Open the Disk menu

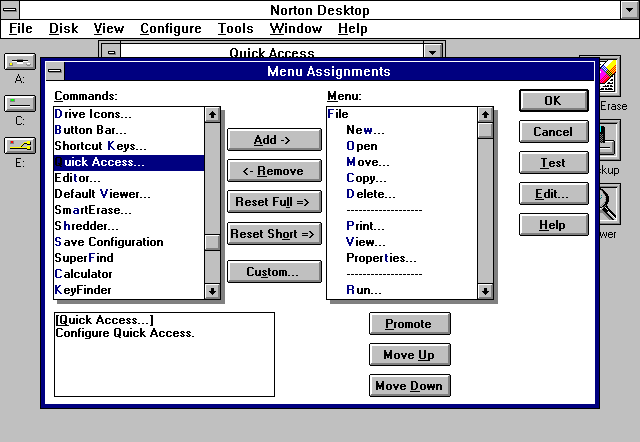[63, 29]
